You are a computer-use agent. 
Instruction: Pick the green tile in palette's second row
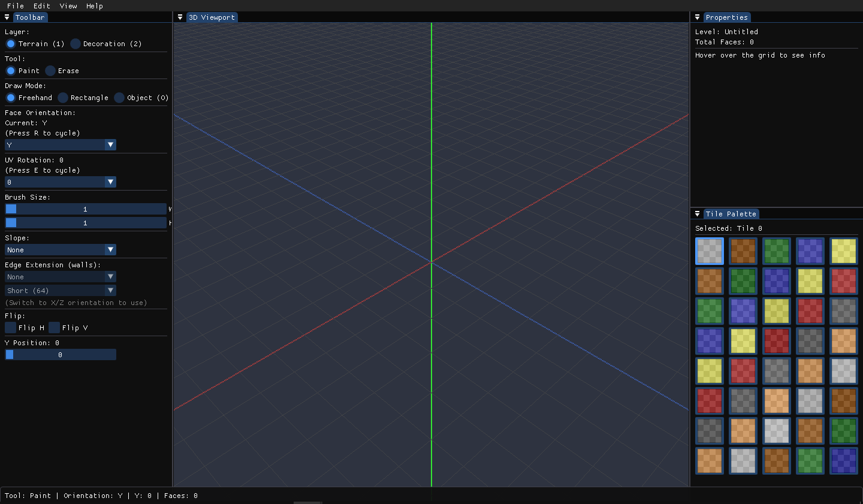pos(743,281)
